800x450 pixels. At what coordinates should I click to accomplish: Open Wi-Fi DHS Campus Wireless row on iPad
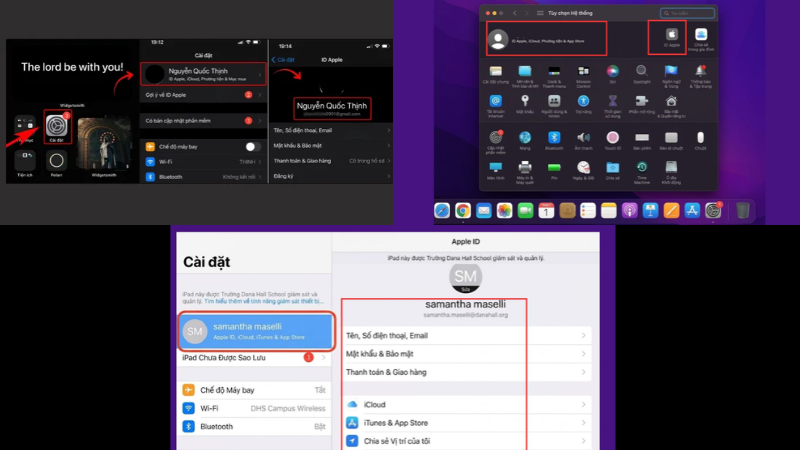pyautogui.click(x=254, y=408)
